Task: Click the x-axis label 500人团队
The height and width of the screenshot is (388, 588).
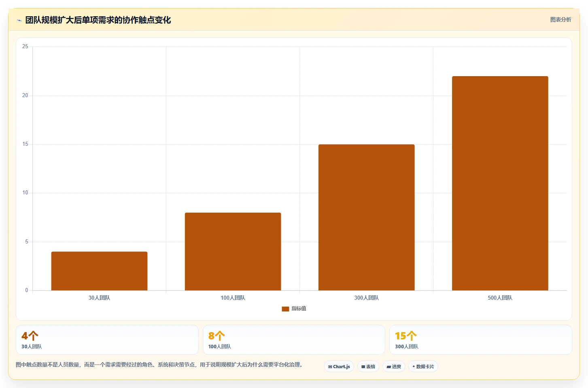Action: tap(500, 298)
